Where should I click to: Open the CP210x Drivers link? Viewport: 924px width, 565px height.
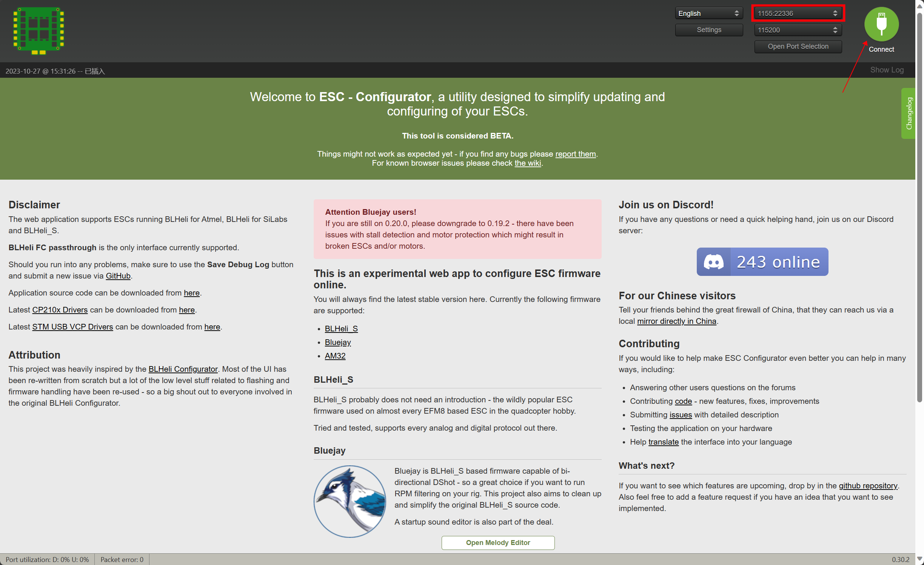coord(60,310)
